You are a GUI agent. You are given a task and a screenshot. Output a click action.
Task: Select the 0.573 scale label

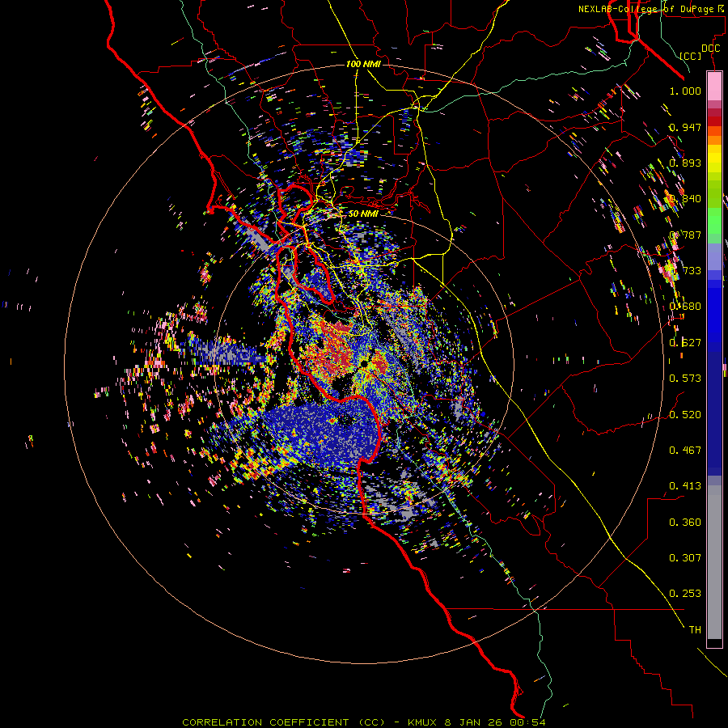[x=685, y=379]
